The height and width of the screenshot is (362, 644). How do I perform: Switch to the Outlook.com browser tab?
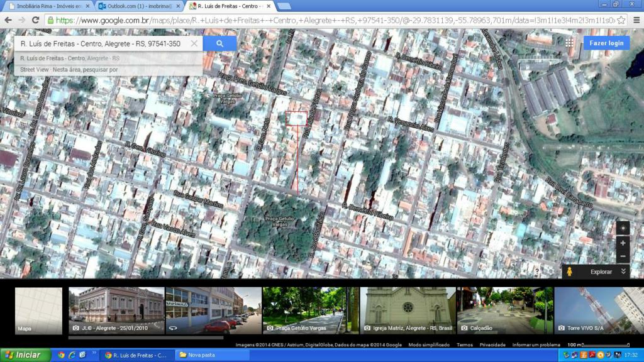139,6
